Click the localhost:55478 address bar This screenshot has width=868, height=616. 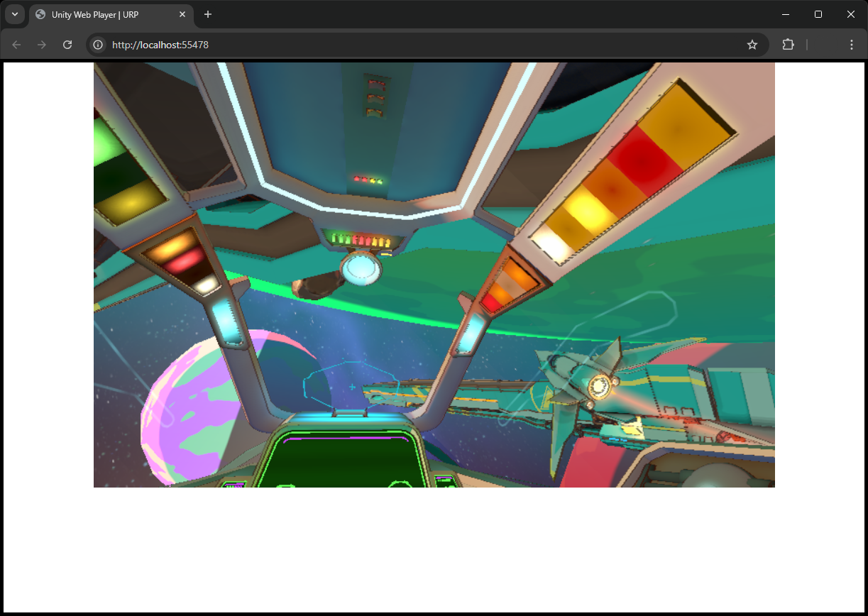(x=426, y=45)
